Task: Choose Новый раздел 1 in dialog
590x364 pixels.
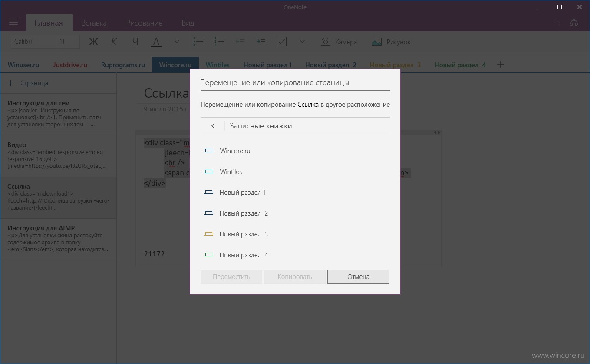Action: click(x=295, y=193)
